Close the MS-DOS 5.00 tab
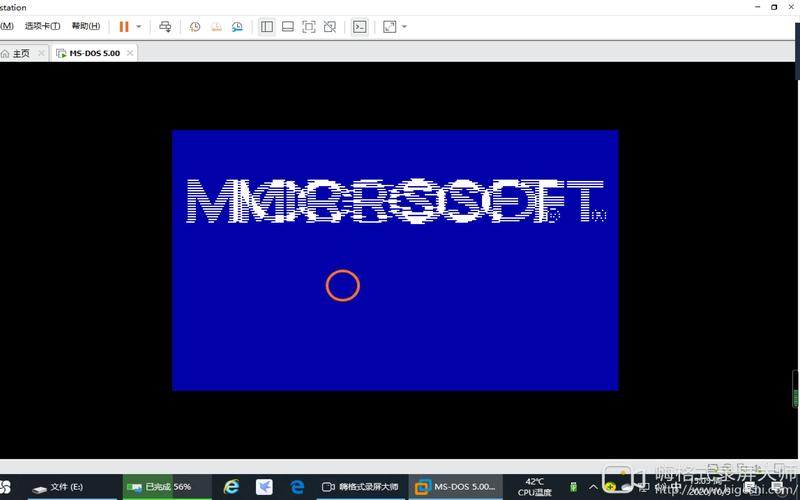 [130, 53]
